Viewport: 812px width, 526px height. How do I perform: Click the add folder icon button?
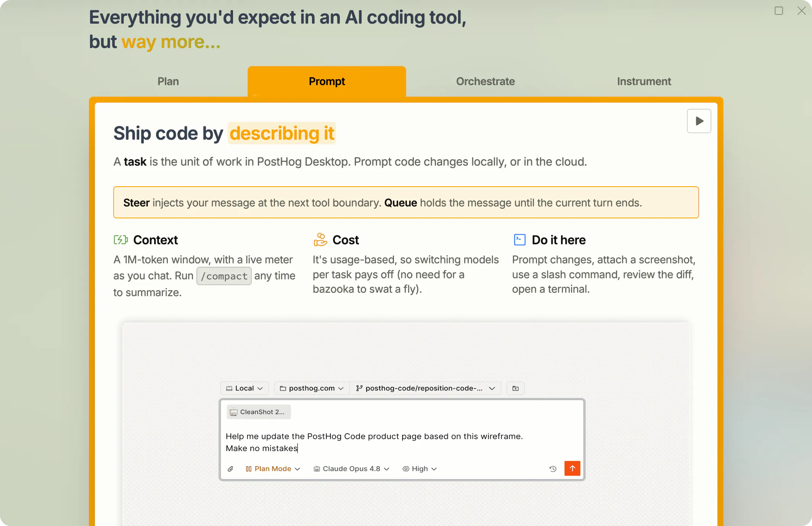515,388
